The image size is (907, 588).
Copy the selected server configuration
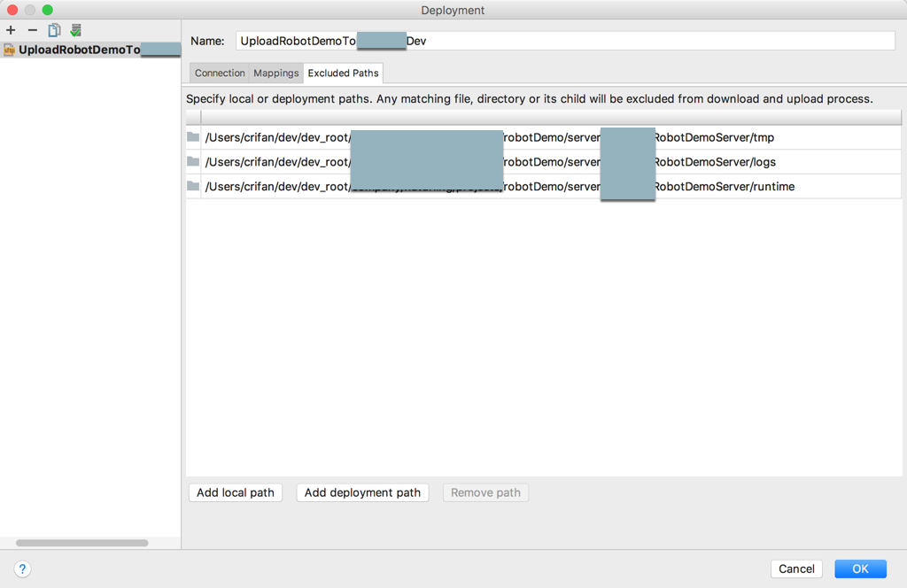tap(54, 30)
